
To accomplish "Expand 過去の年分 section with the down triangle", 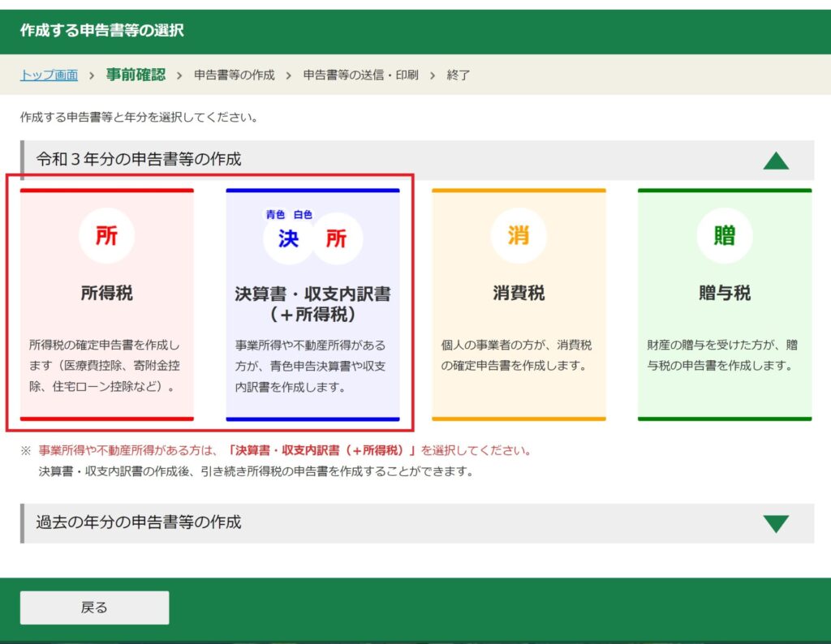I will 776,524.
